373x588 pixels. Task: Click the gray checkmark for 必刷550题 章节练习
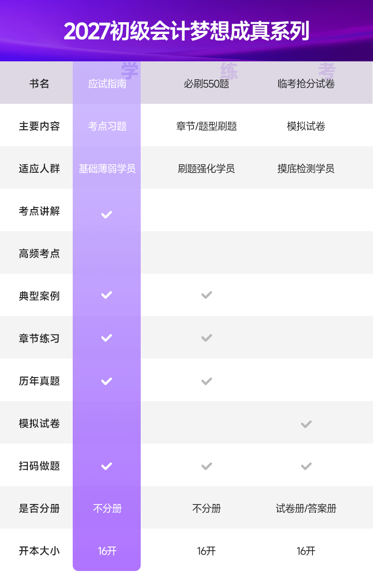pos(206,338)
